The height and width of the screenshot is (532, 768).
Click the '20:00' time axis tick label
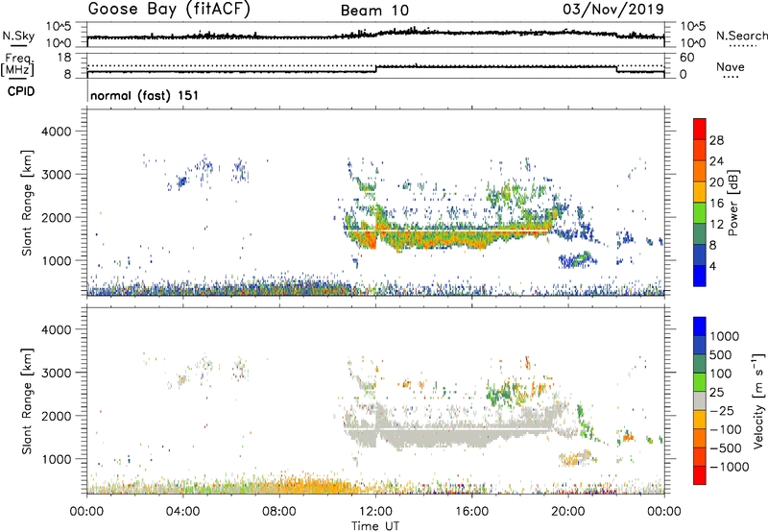[x=568, y=512]
